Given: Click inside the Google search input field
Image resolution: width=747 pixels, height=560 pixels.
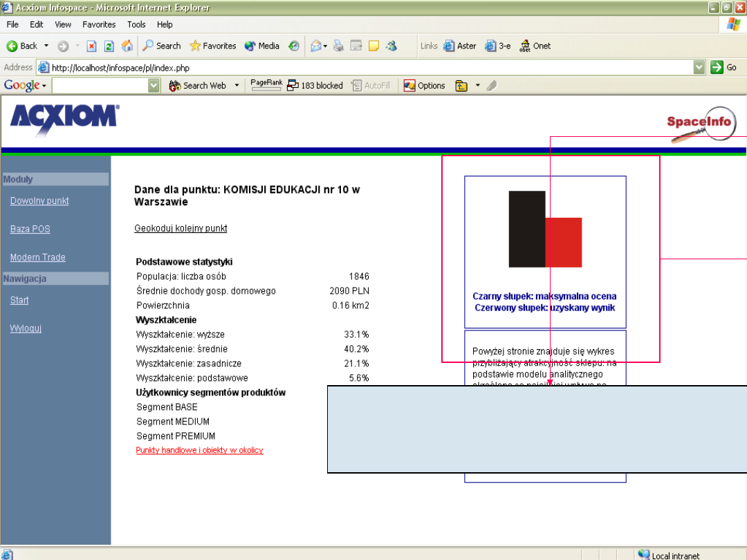Looking at the screenshot, I should tap(100, 86).
